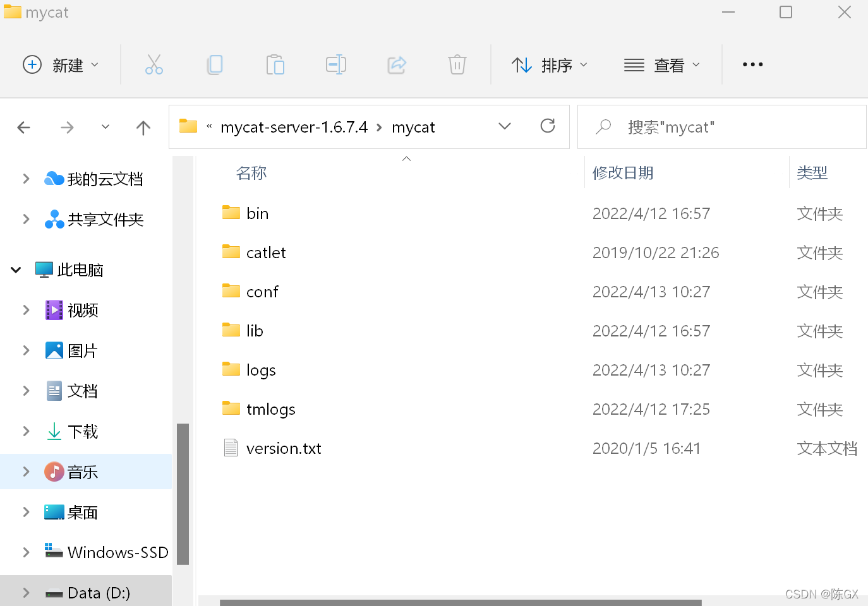This screenshot has width=868, height=606.
Task: Click the Copy icon in toolbar
Action: click(x=215, y=64)
